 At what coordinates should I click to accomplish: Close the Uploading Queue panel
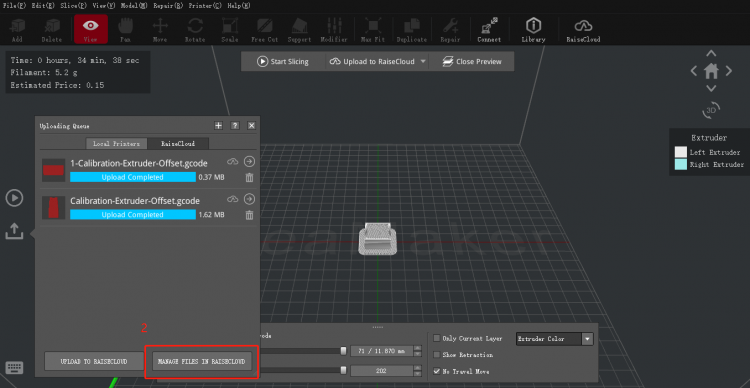click(252, 125)
